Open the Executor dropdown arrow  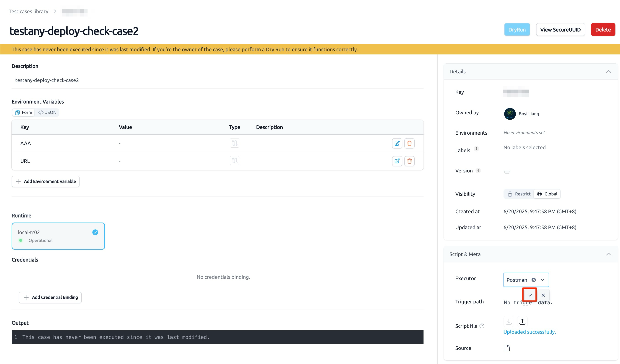tap(542, 280)
